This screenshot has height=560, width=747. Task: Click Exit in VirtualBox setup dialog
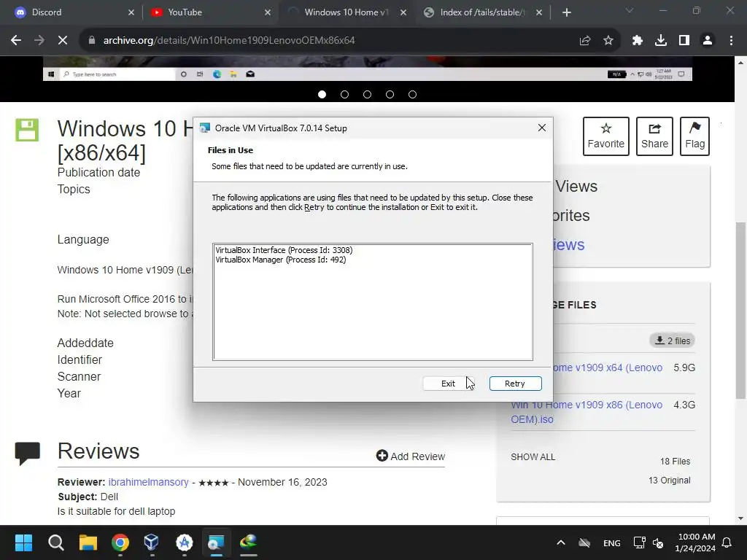click(x=448, y=384)
